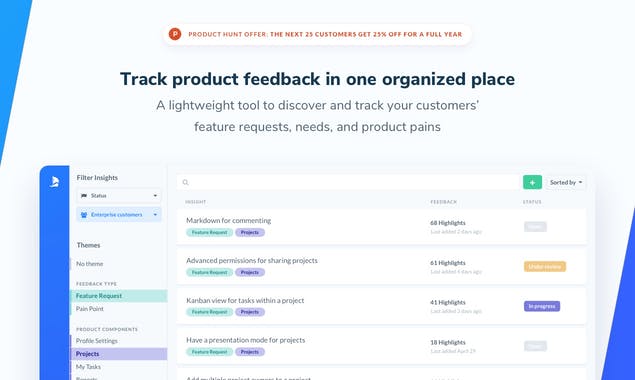Click into the insights search field
The height and width of the screenshot is (380, 635).
tap(348, 182)
